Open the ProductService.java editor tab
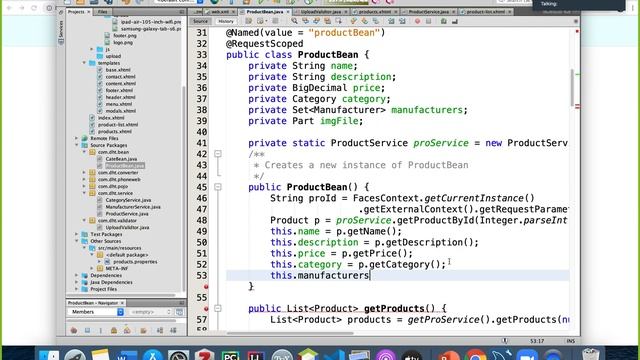 [x=429, y=12]
